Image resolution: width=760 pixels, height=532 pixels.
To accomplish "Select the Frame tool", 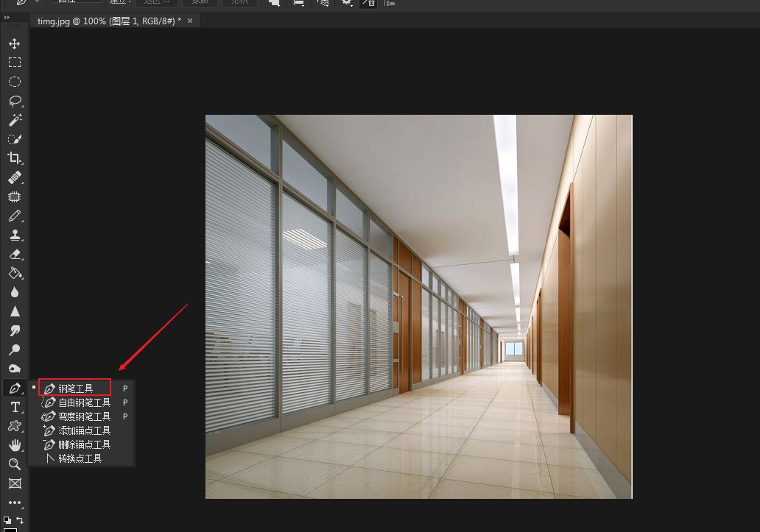I will [15, 483].
